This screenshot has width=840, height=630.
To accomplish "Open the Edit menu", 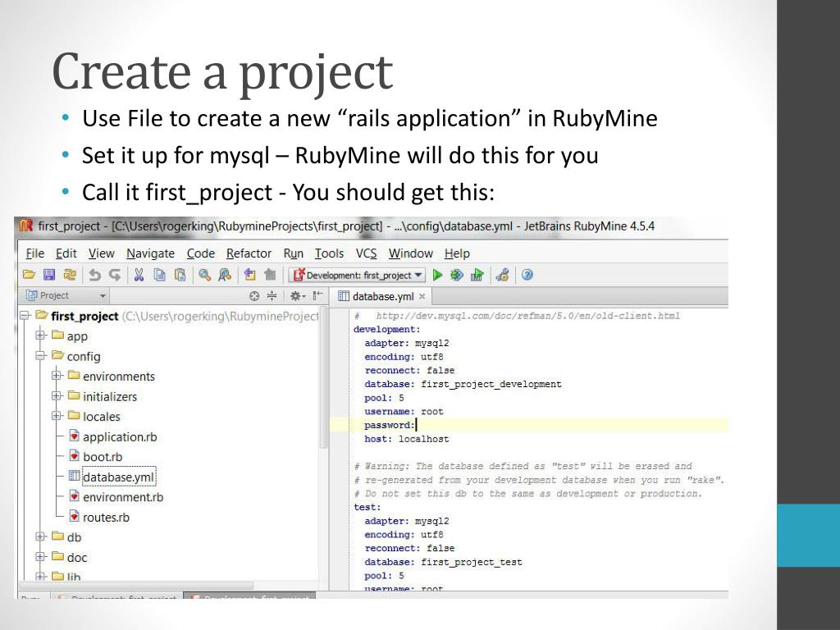I will pos(66,253).
